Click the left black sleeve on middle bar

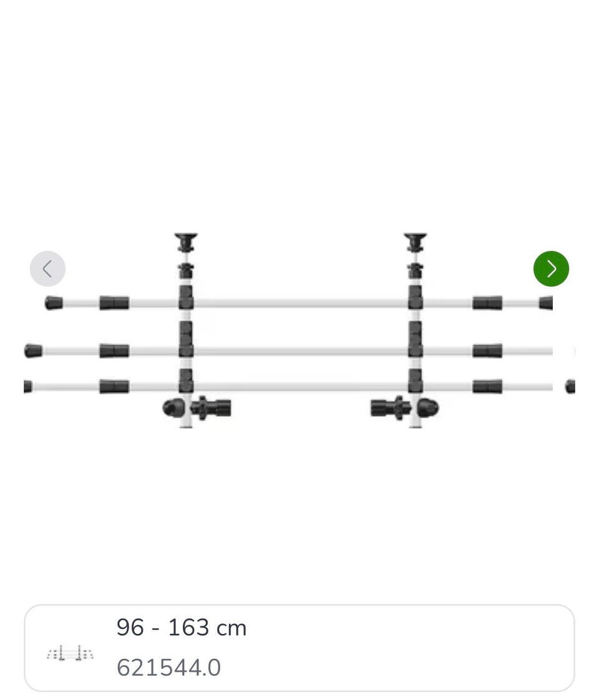point(114,351)
